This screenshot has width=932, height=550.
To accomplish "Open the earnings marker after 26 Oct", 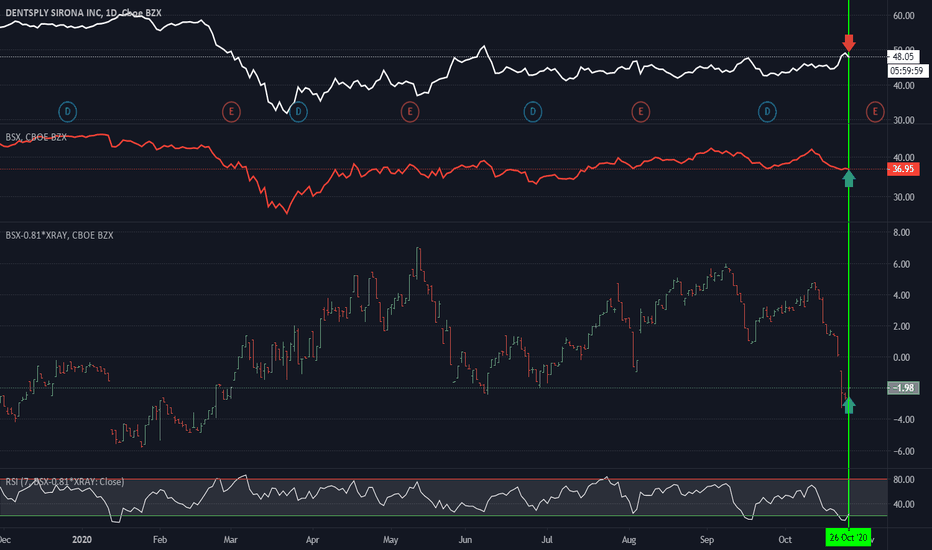I will tap(874, 111).
